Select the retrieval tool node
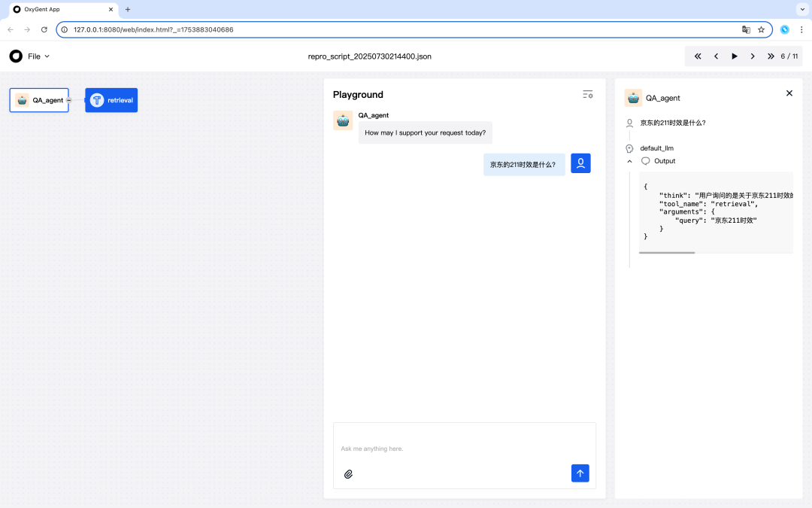 111,100
